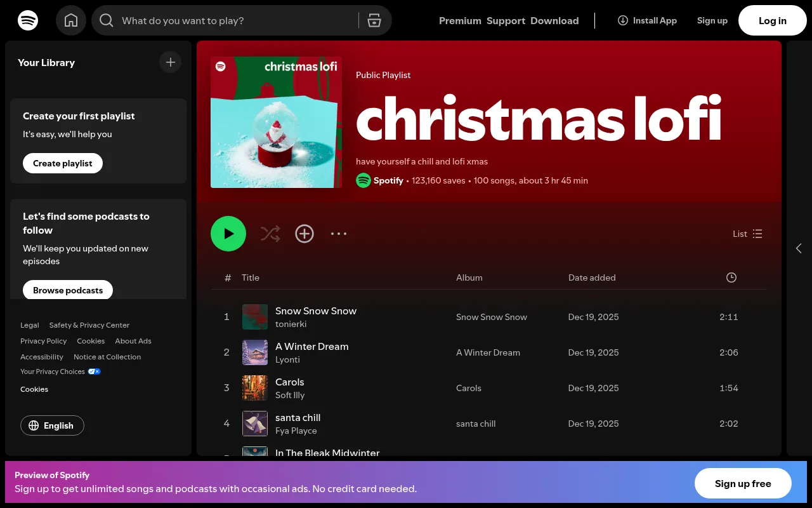Viewport: 812px width, 508px height.
Task: Click the Sign up link
Action: pos(712,20)
